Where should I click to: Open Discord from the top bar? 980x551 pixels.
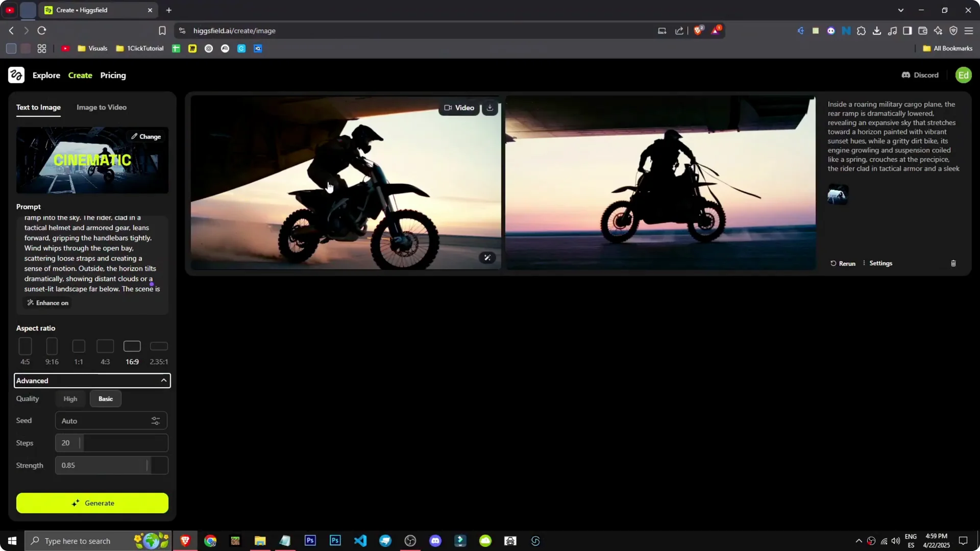(920, 75)
